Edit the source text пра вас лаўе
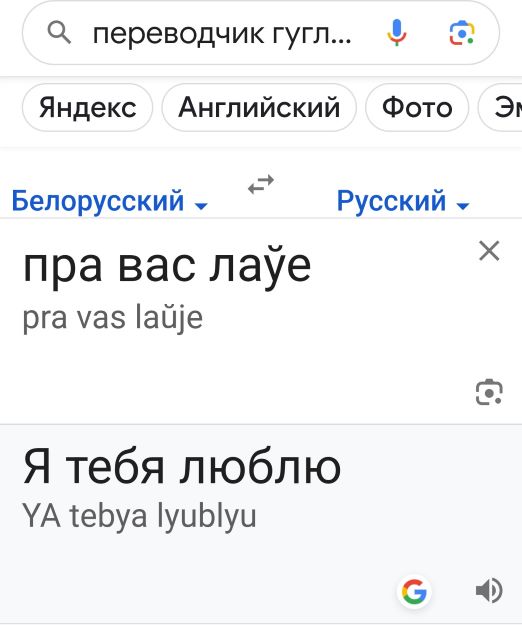522x625 pixels. pyautogui.click(x=167, y=266)
